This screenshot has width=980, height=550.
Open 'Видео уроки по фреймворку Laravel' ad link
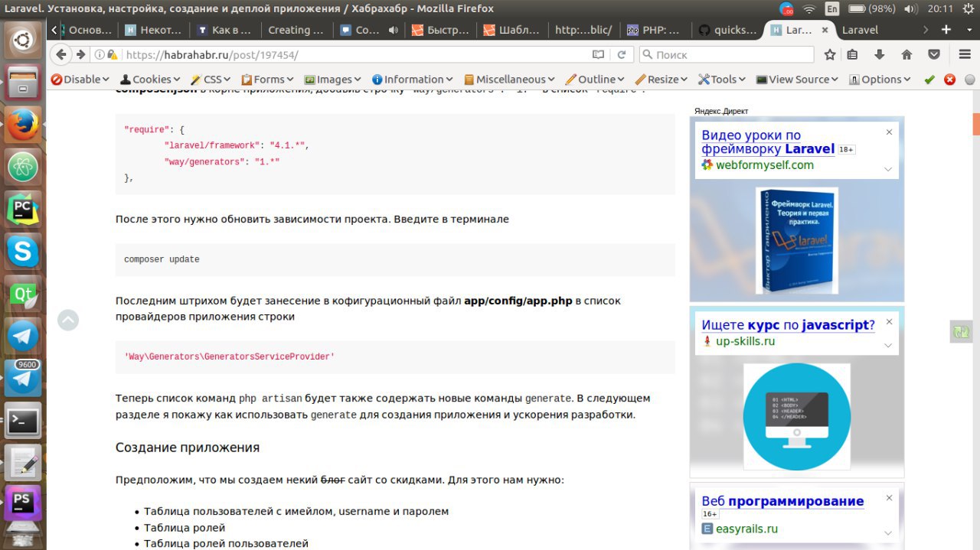pyautogui.click(x=768, y=142)
